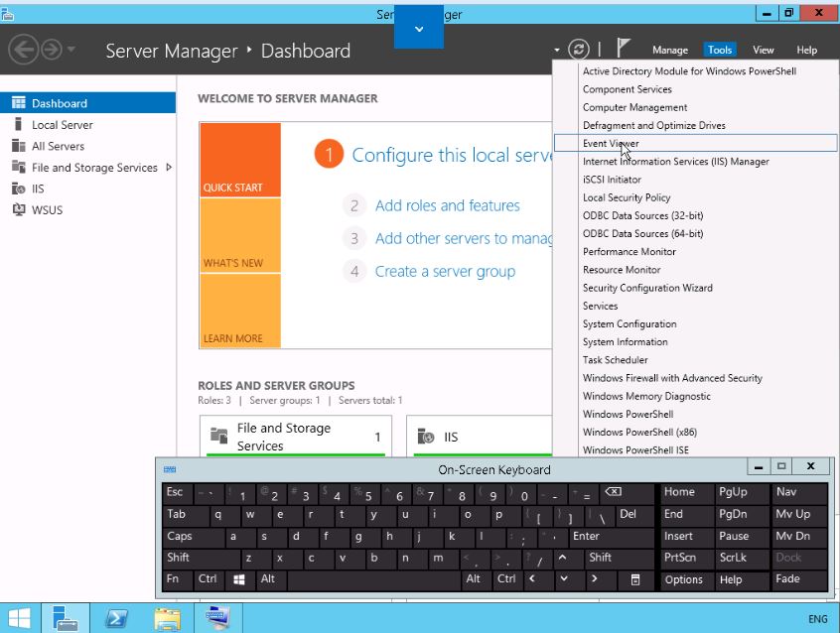The width and height of the screenshot is (840, 633).
Task: Expand the blue chevron tab at top
Action: click(x=418, y=29)
